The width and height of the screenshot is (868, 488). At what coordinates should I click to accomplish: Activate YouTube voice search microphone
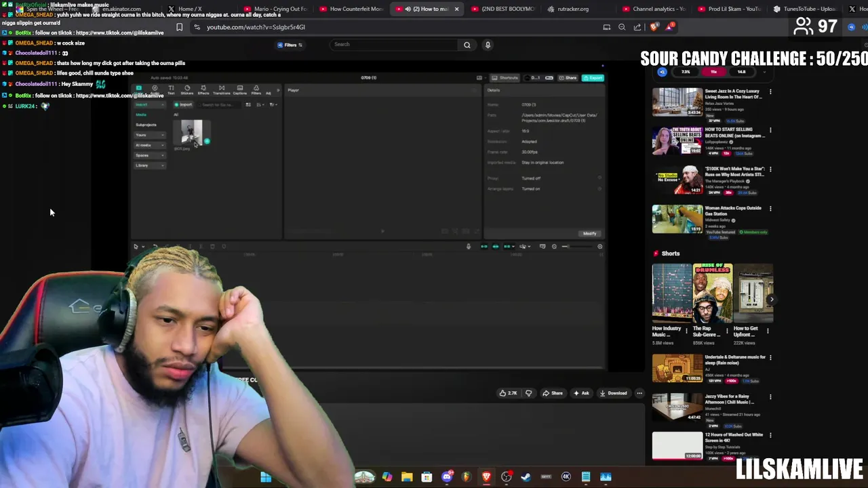(488, 45)
